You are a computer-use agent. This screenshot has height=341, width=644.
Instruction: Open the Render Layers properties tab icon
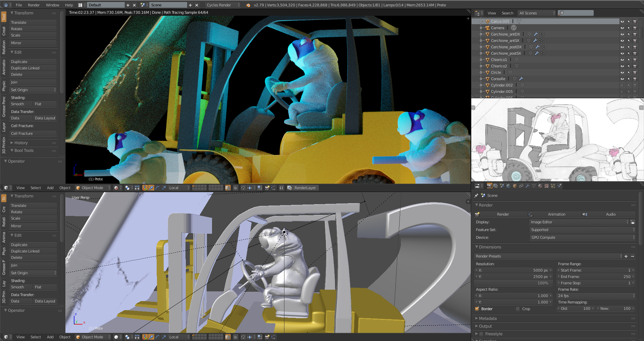[496, 186]
